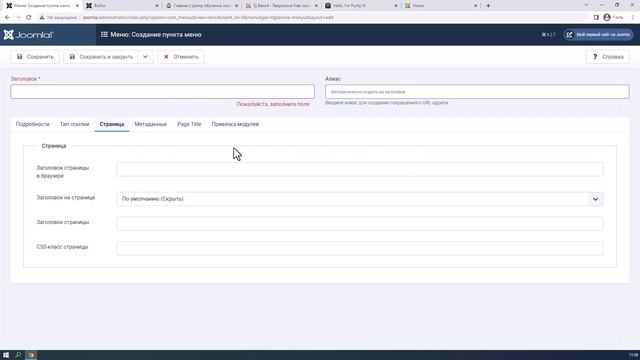Focus Заголовок страницы в браузере field
This screenshot has width=640, height=360.
click(x=360, y=169)
